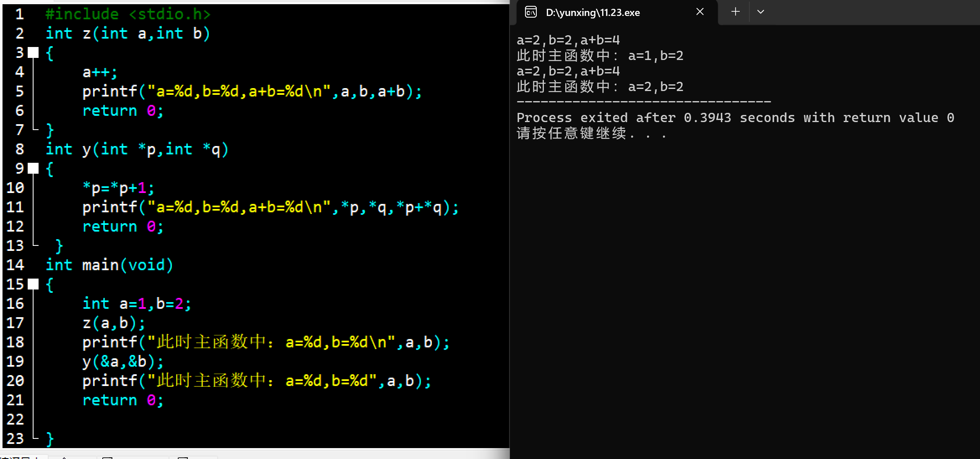Click line number 14 in the gutter
Screen dimensions: 980x459
(x=15, y=265)
